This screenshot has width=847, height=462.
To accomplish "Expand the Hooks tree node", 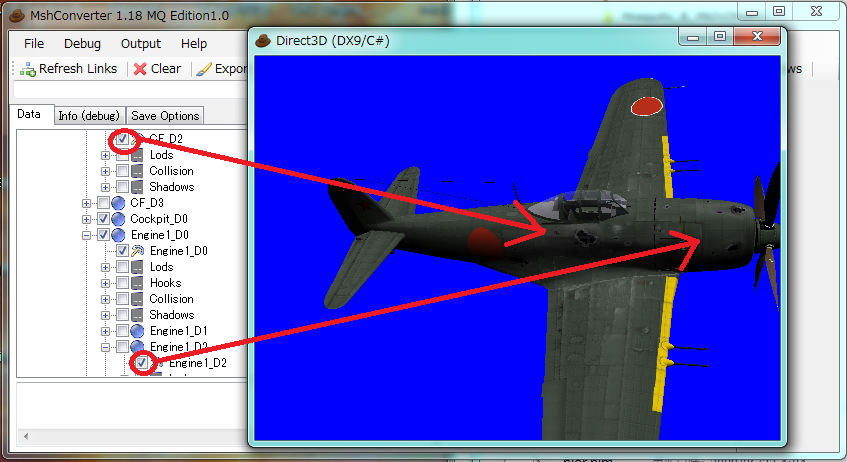I will 105,284.
